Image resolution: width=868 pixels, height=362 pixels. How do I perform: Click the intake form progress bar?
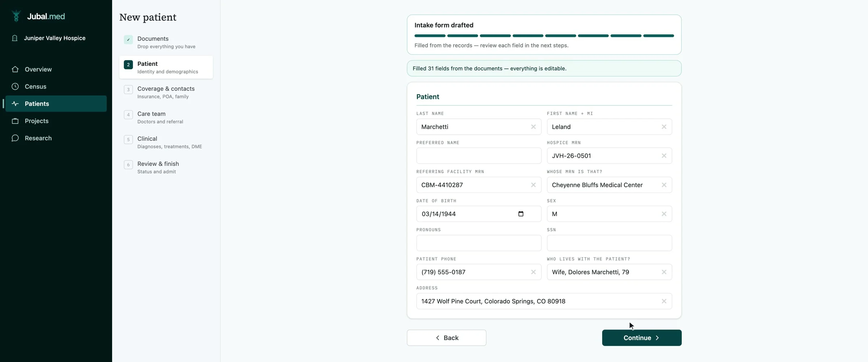point(544,36)
